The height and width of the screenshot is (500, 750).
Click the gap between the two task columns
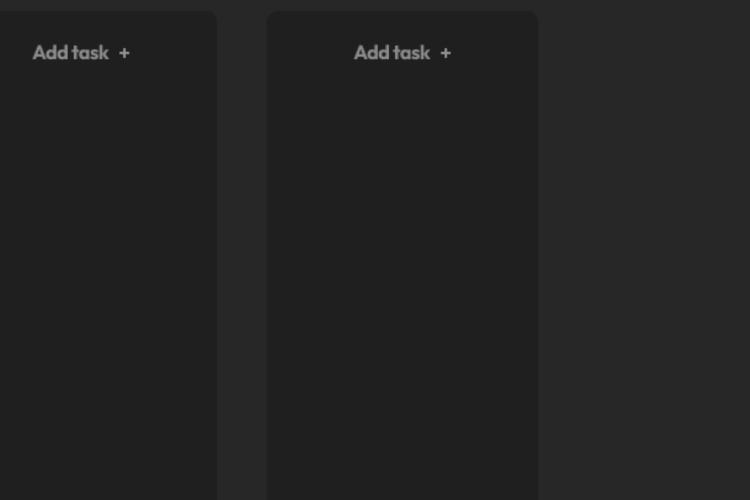(242, 254)
